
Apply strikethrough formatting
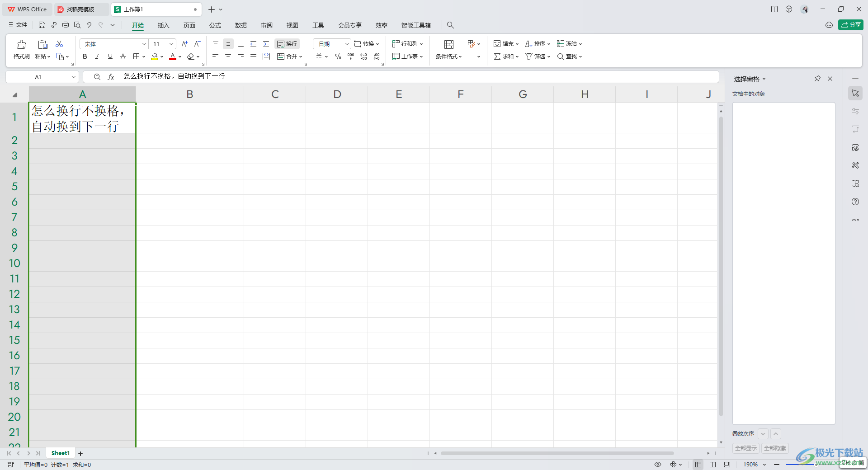(123, 56)
